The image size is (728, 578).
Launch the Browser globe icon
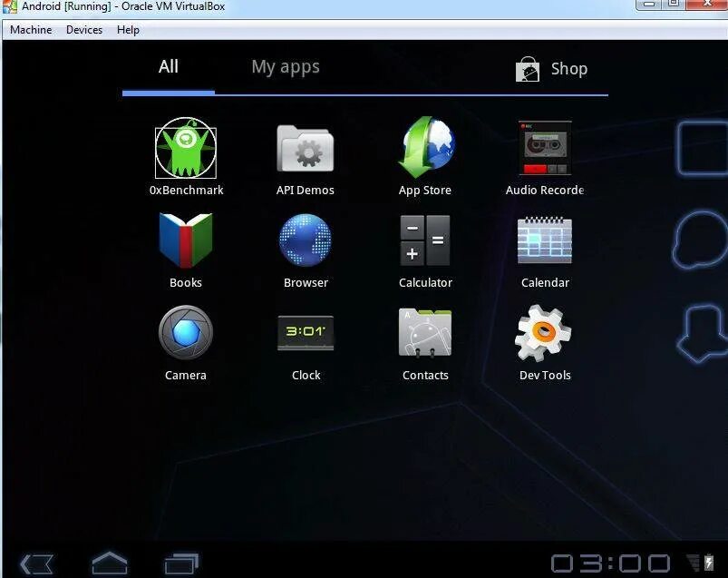pyautogui.click(x=305, y=240)
